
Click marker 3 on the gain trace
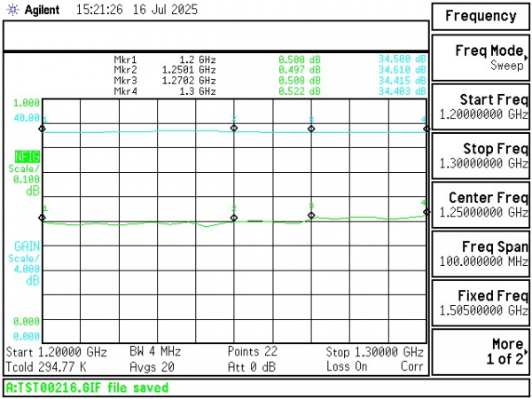(x=311, y=129)
